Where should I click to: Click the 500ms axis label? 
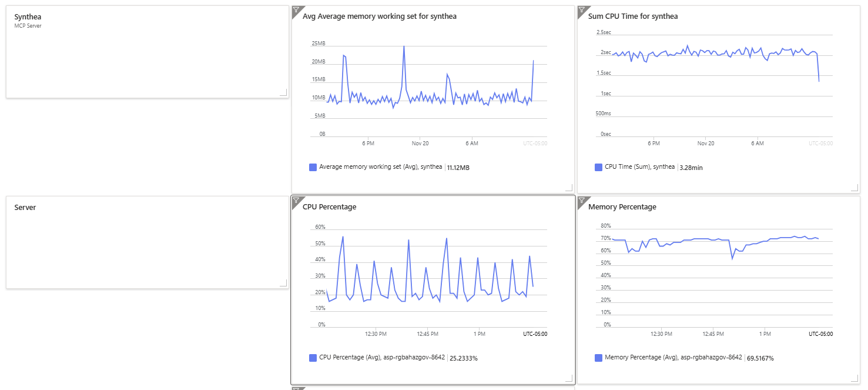tap(604, 114)
